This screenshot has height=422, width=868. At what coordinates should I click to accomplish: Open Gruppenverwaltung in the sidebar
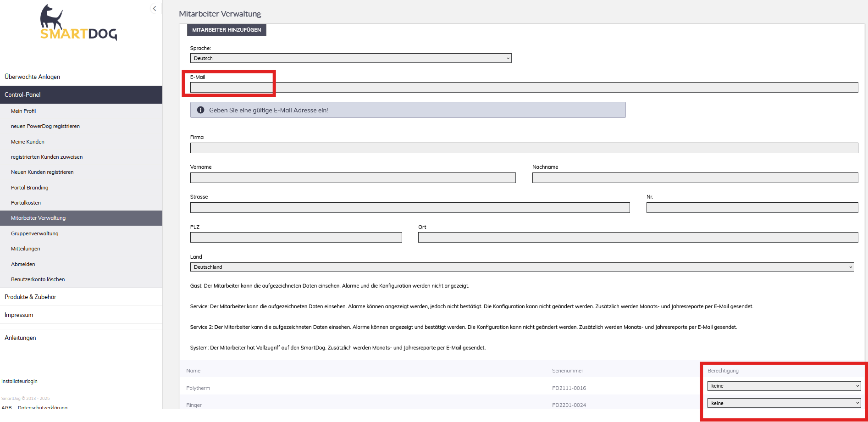point(35,233)
